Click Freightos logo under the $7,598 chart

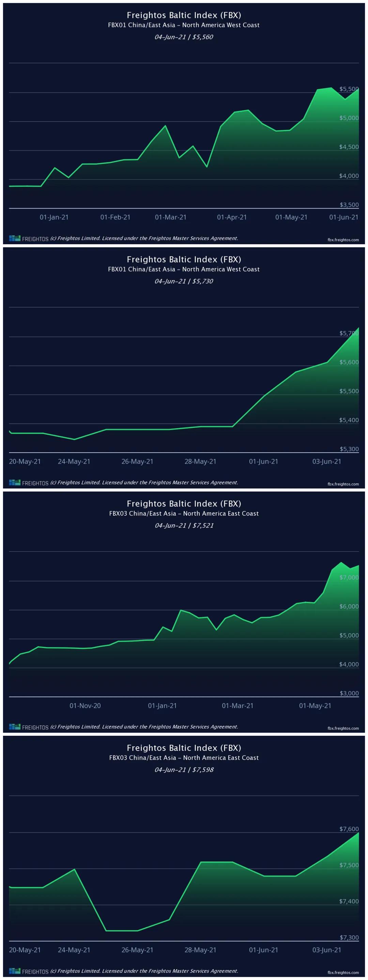(x=29, y=971)
